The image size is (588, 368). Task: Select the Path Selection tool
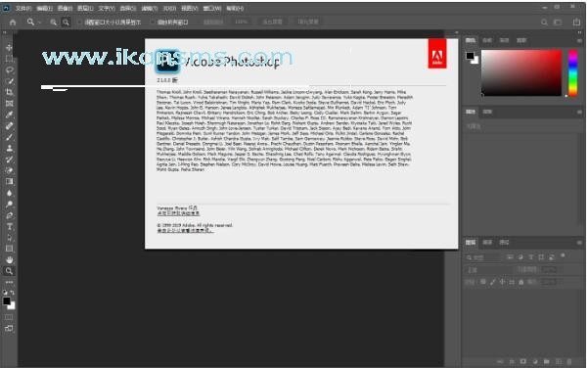[9, 238]
